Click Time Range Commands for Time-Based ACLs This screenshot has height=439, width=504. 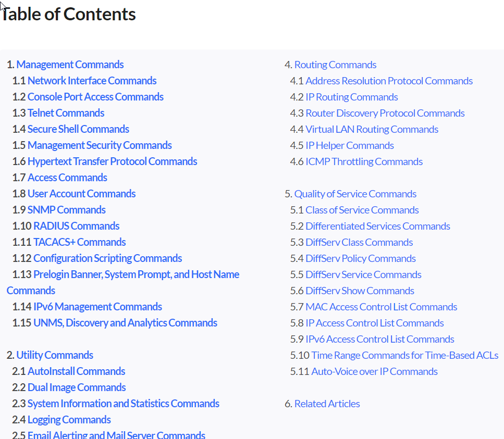tap(404, 355)
